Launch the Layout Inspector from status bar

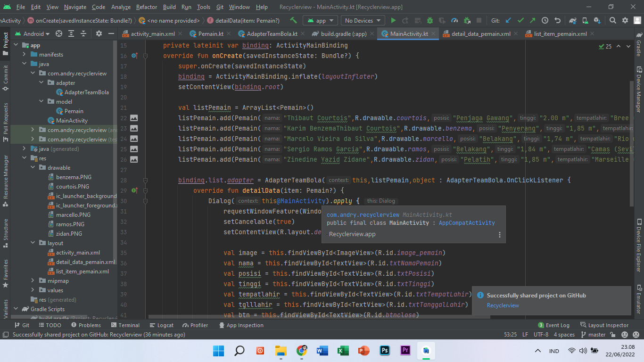pyautogui.click(x=608, y=325)
